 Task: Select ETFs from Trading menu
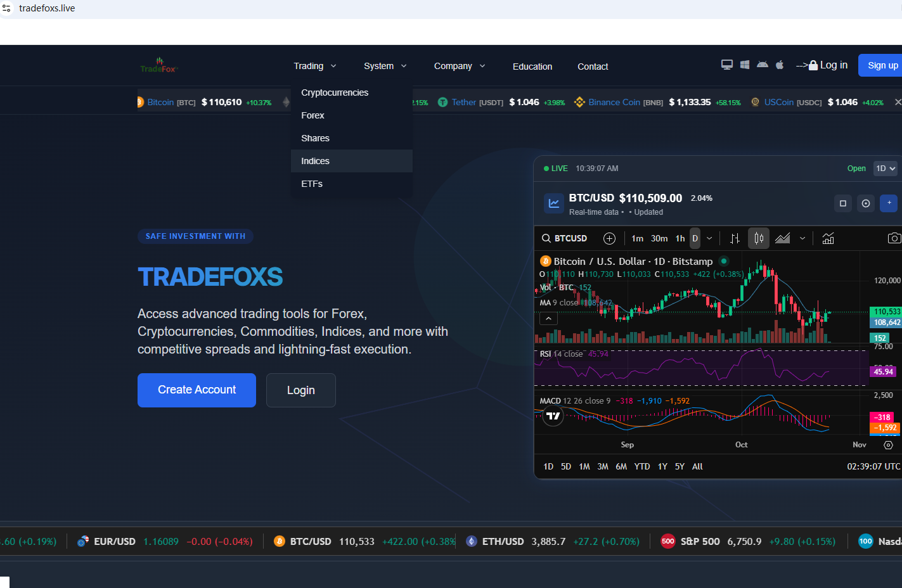pos(352,184)
